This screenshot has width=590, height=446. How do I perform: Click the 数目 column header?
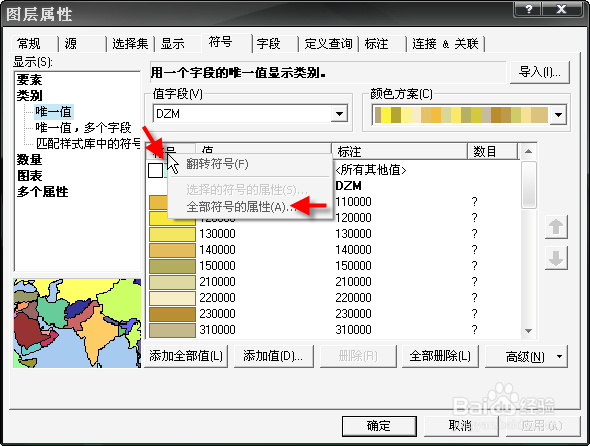493,152
